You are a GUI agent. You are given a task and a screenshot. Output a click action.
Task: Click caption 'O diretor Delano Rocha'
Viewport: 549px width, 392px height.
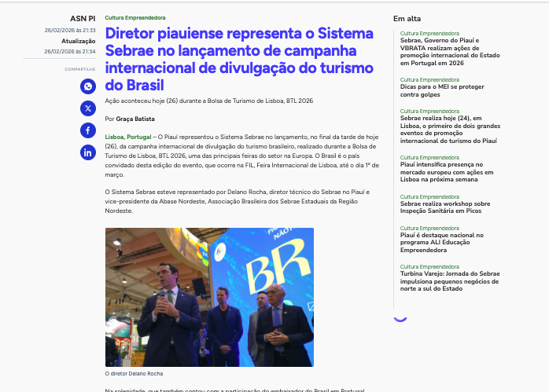point(134,373)
